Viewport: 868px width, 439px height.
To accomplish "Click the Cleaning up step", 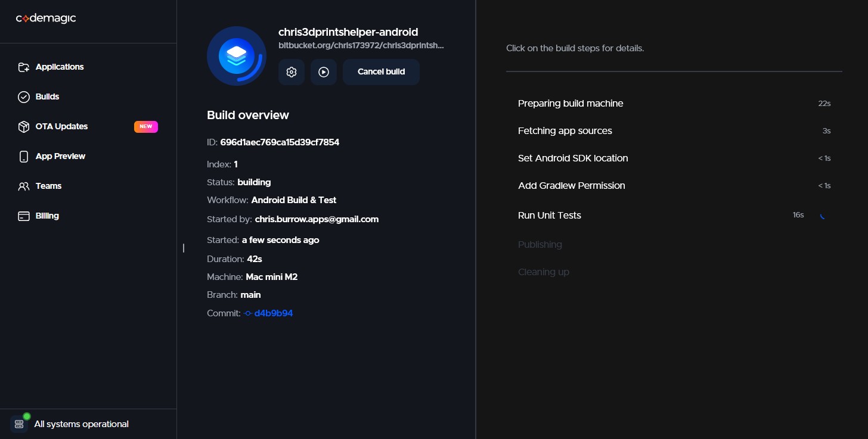I will (x=544, y=272).
